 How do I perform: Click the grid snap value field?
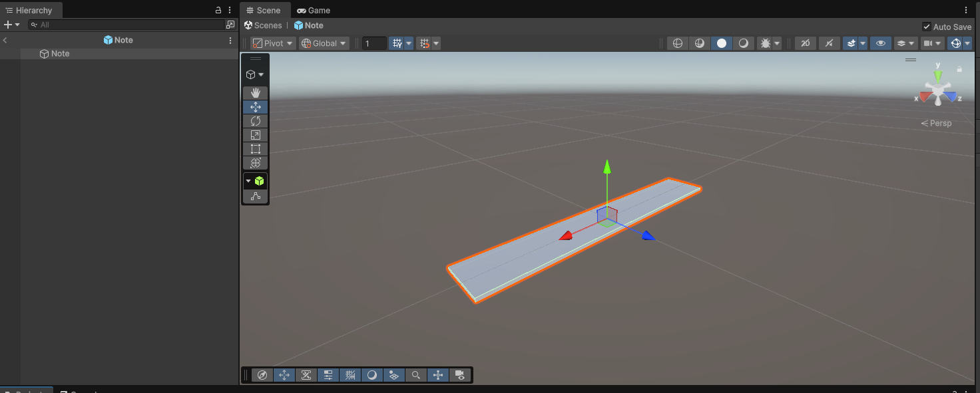(x=374, y=43)
